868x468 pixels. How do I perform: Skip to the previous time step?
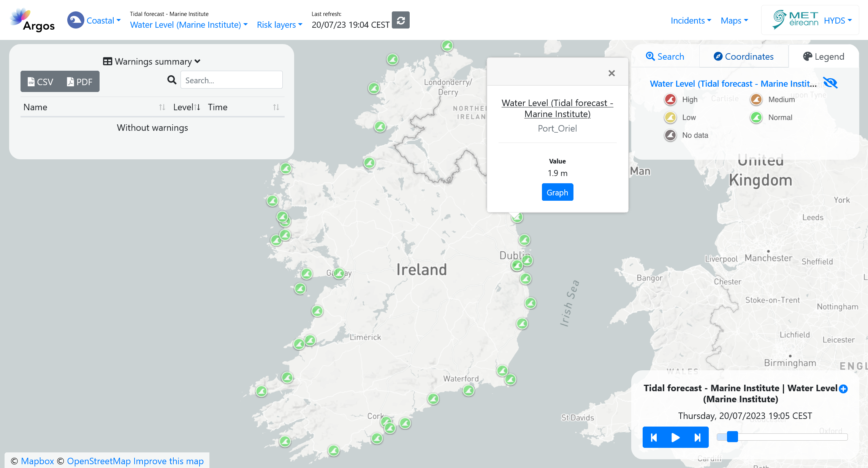coord(654,438)
